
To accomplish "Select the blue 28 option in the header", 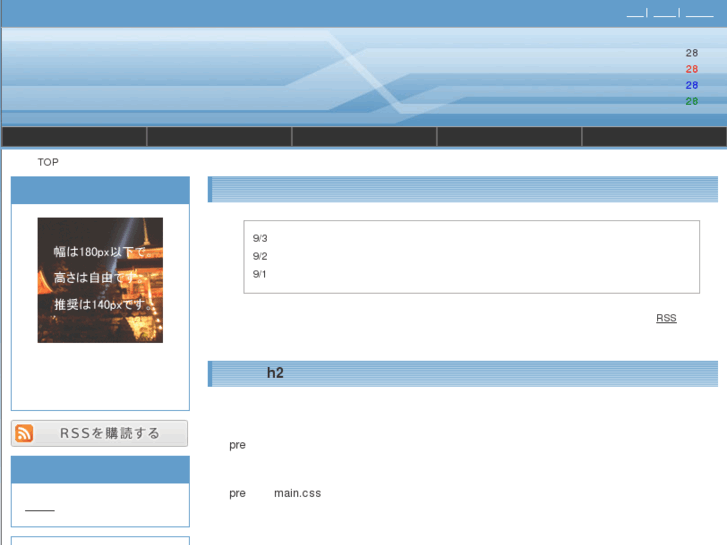I will click(x=692, y=85).
